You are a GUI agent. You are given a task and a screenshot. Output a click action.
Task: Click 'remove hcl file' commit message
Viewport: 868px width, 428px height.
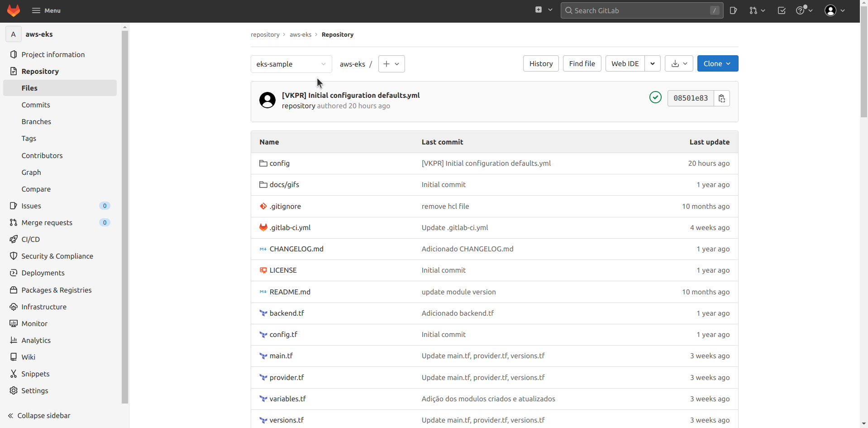point(445,206)
